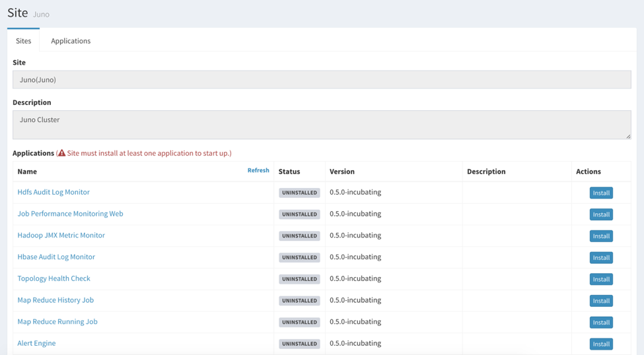
Task: Click the Refresh link in Name header
Action: (258, 170)
